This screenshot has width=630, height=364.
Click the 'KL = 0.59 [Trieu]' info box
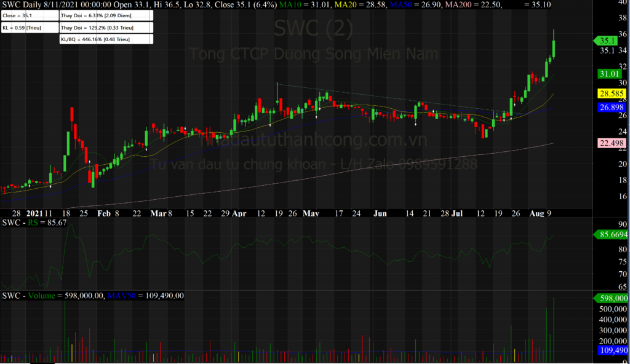pyautogui.click(x=30, y=28)
